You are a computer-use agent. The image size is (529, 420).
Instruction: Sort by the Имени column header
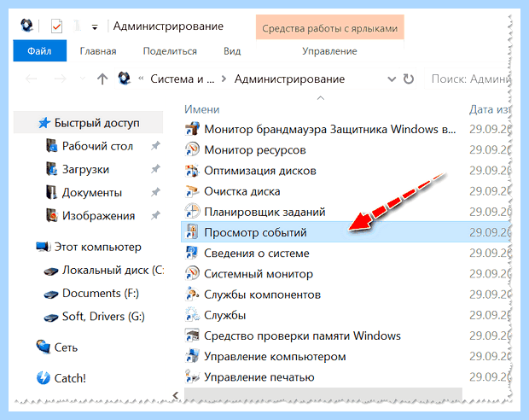click(201, 109)
